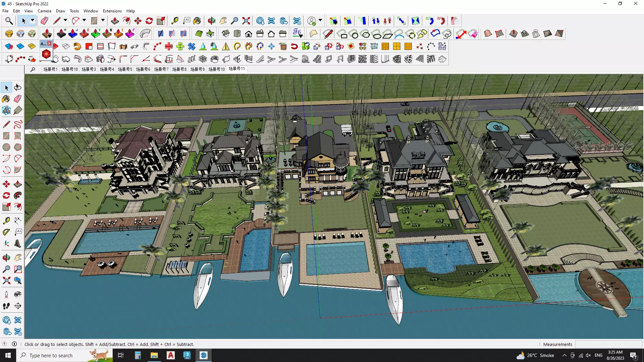The height and width of the screenshot is (362, 644).
Task: Open the shape tool dropdown arrow
Action: click(x=103, y=21)
